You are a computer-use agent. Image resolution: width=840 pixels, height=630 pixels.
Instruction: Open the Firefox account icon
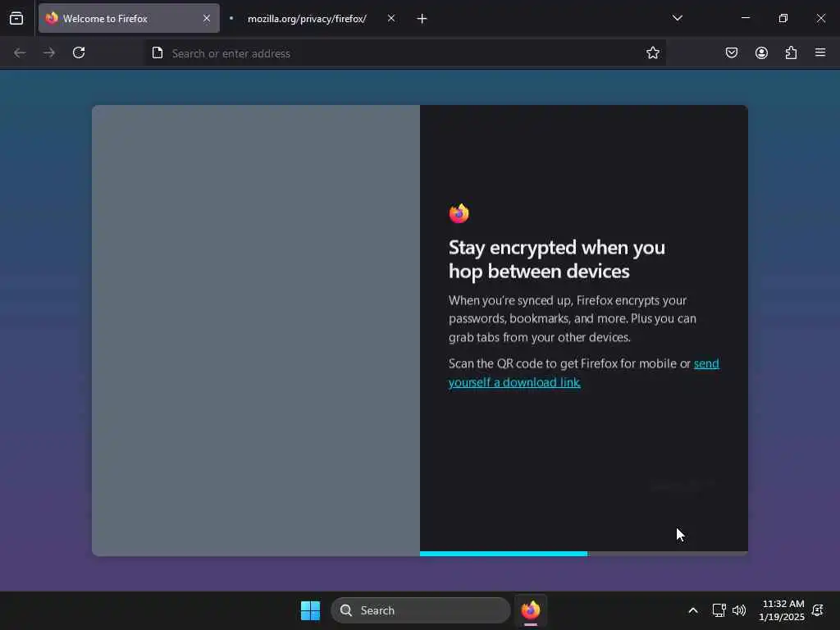point(761,52)
